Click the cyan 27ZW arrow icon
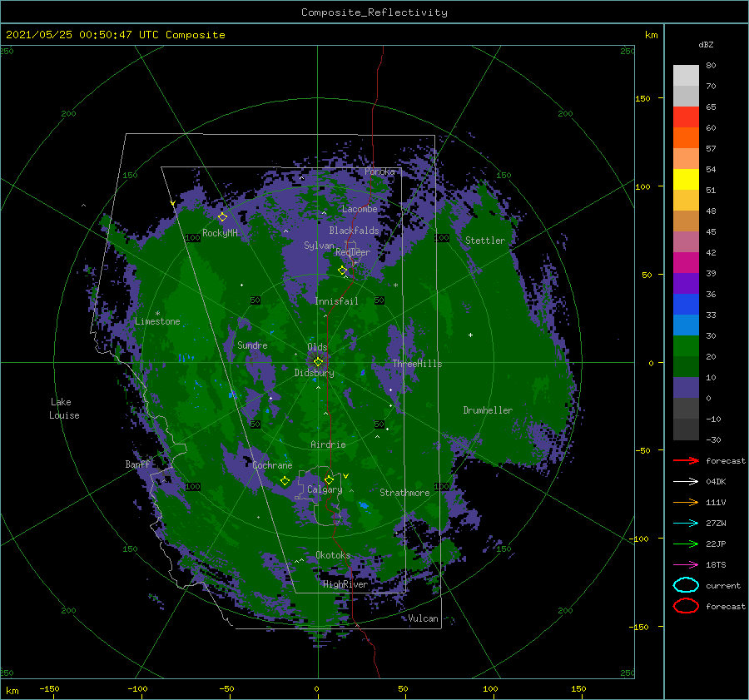 point(686,524)
